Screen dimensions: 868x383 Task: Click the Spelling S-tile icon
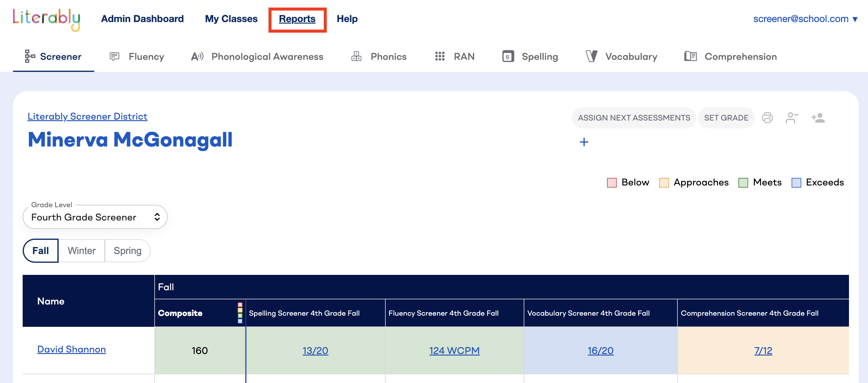pos(508,56)
